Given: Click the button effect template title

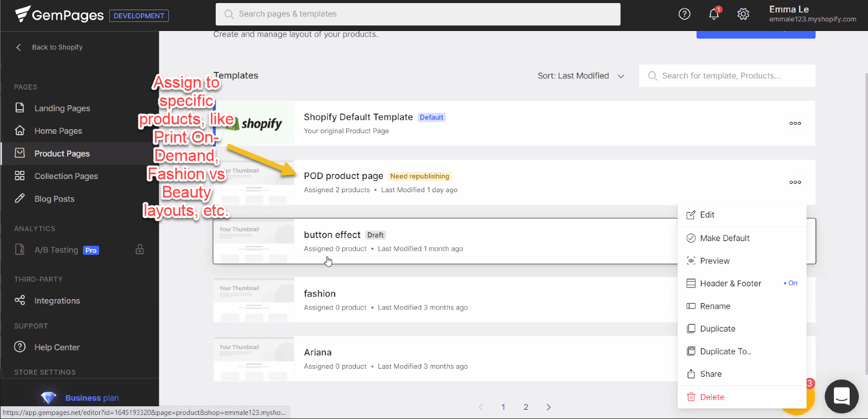Looking at the screenshot, I should pos(332,235).
